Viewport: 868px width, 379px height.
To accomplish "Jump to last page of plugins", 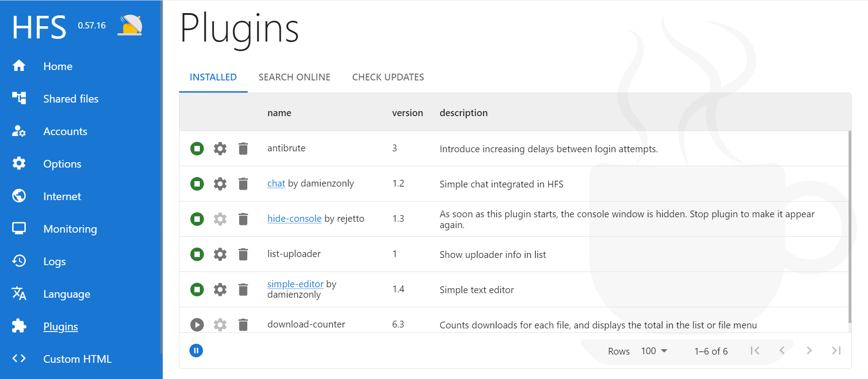I will click(x=836, y=351).
